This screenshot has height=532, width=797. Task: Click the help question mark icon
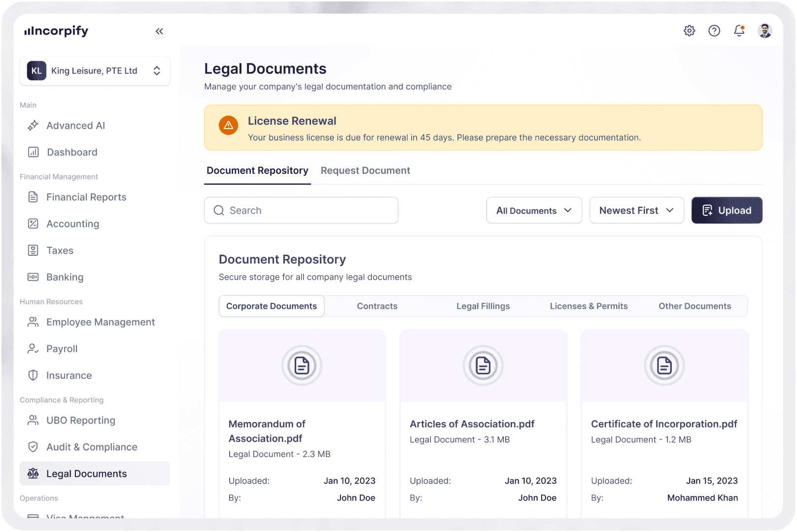tap(714, 31)
